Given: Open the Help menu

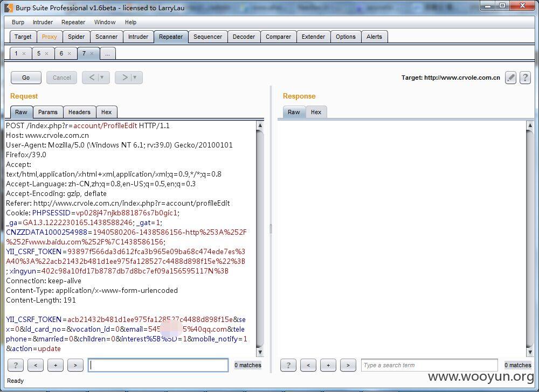Looking at the screenshot, I should tap(130, 22).
